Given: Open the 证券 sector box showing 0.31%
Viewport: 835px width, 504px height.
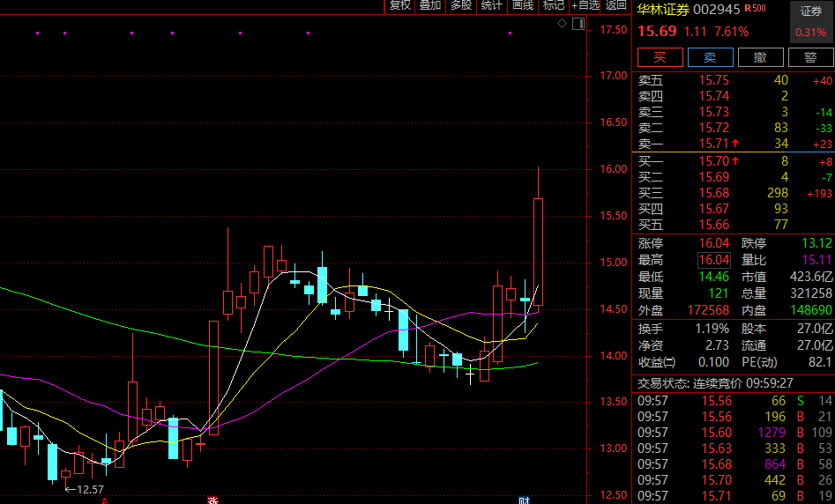Looking at the screenshot, I should click(x=811, y=21).
